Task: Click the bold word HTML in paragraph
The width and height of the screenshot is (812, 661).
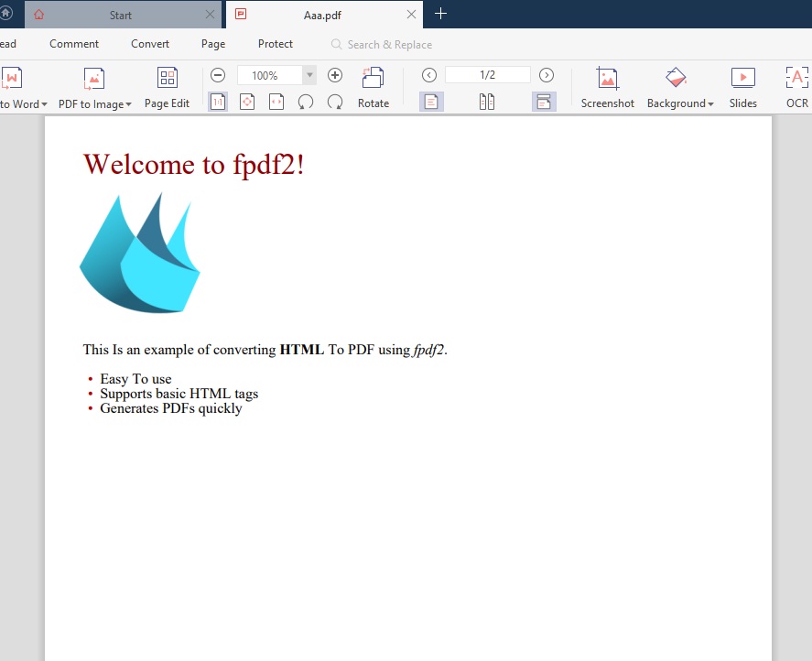Action: coord(302,350)
